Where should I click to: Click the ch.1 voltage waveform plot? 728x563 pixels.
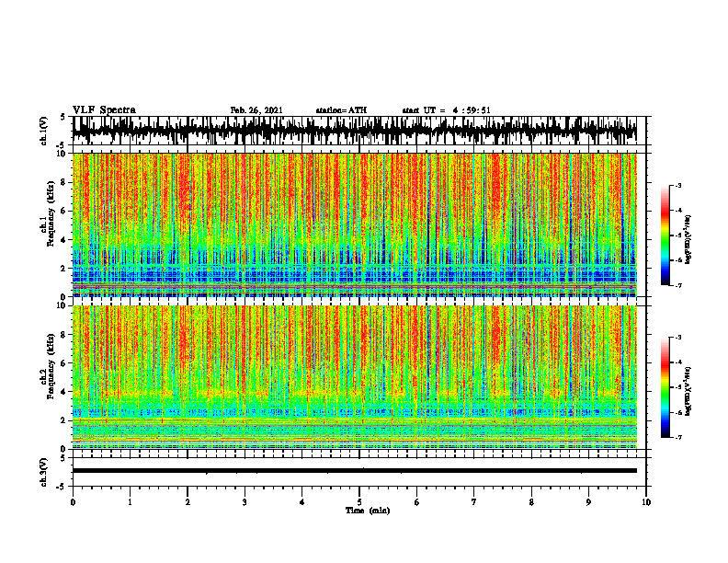click(x=354, y=131)
